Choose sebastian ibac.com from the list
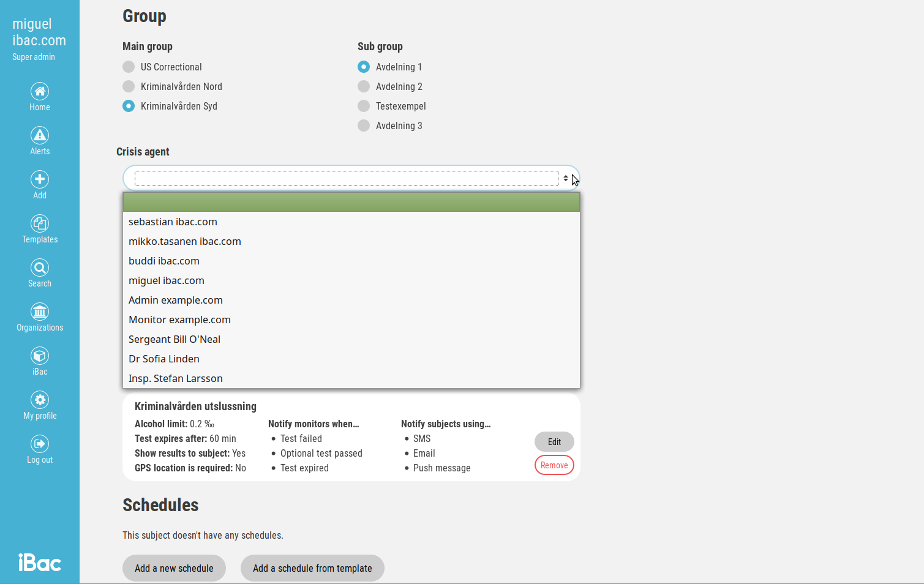924x584 pixels. (x=173, y=222)
